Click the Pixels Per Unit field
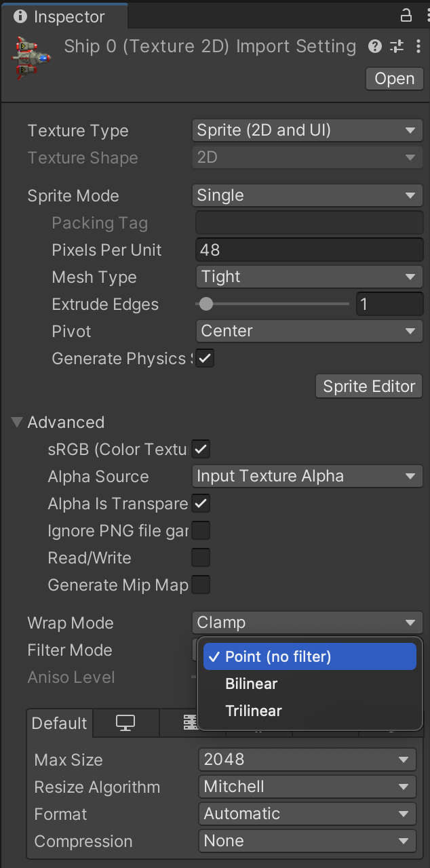The height and width of the screenshot is (868, 430). point(309,250)
